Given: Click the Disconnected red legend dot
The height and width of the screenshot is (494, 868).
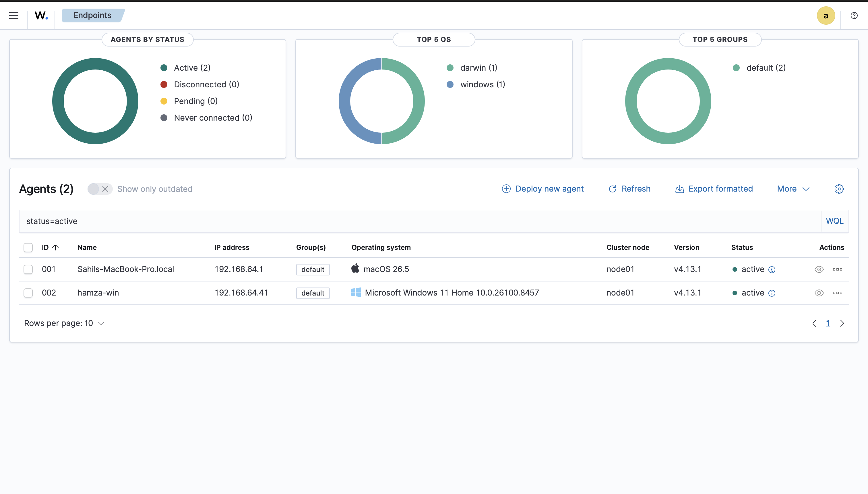Looking at the screenshot, I should [164, 84].
